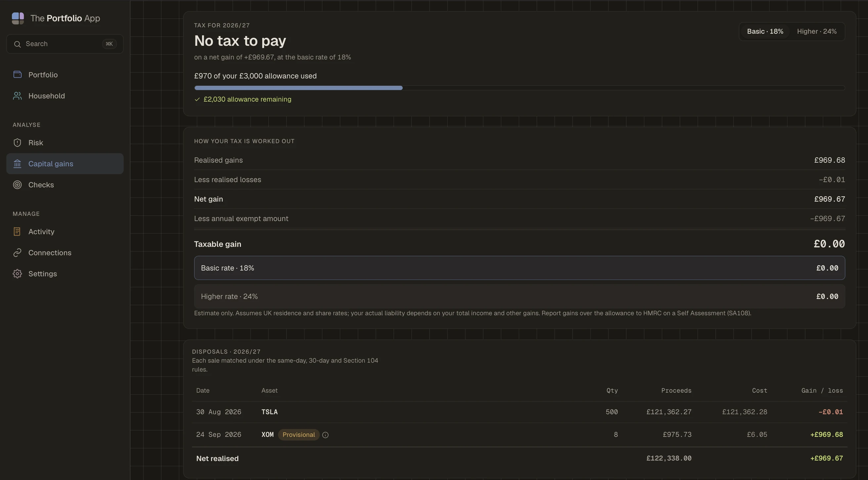Viewport: 868px width, 480px height.
Task: Open the Household section
Action: point(65,96)
